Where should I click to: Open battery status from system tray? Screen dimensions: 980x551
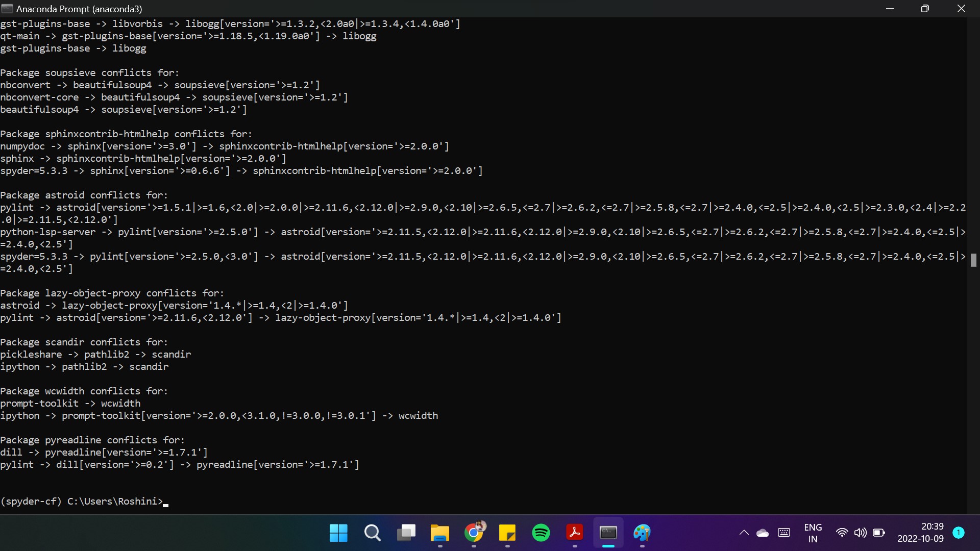click(879, 533)
